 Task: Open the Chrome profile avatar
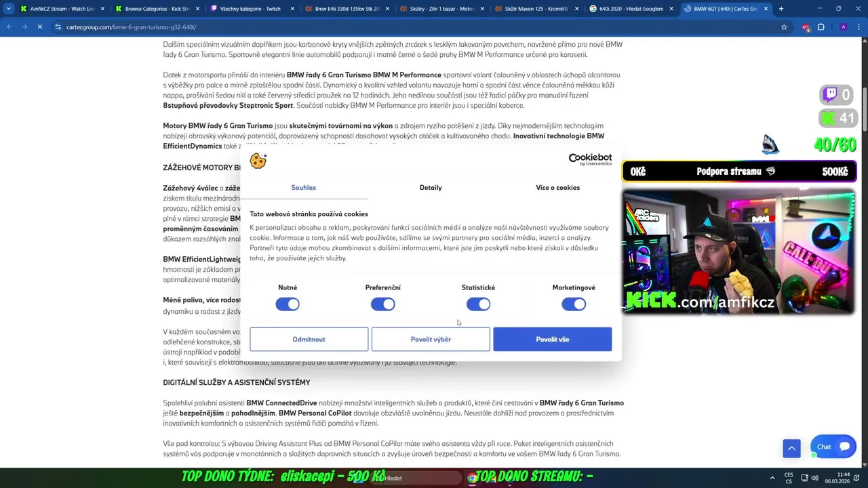(x=843, y=27)
